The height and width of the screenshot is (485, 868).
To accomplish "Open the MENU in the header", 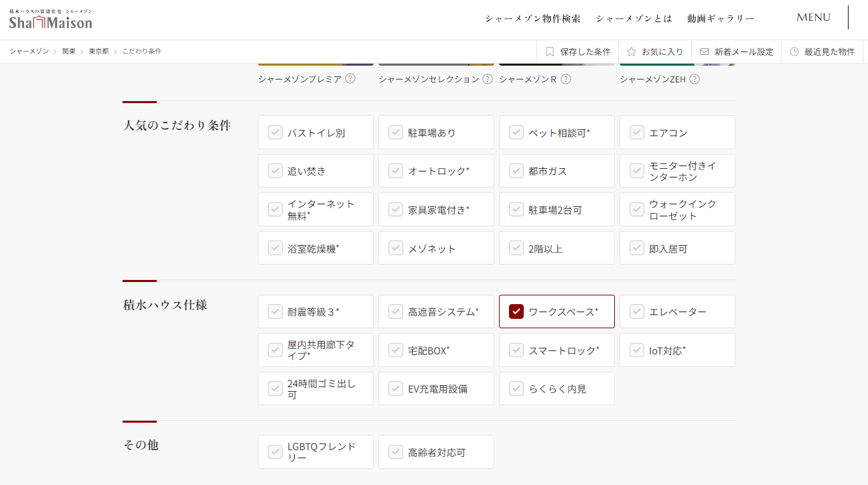I will click(813, 17).
